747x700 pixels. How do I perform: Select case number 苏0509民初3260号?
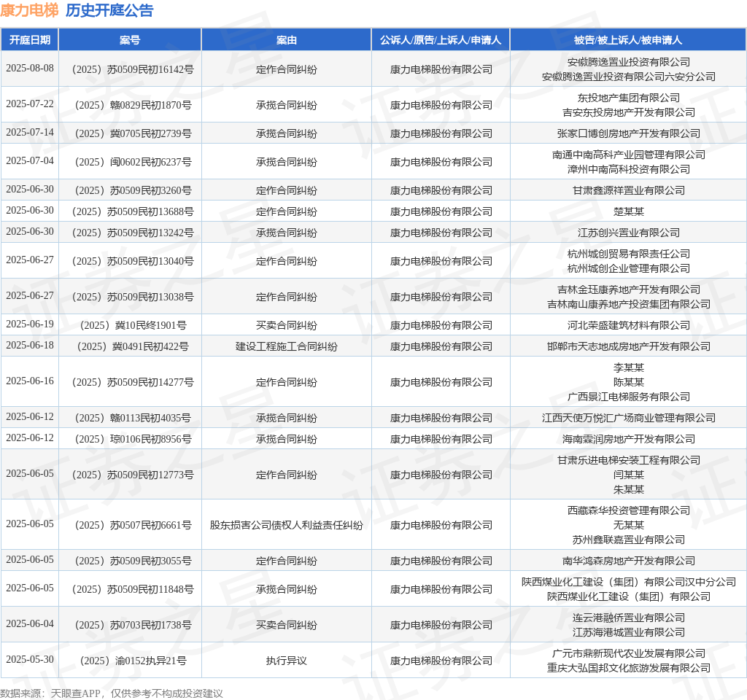click(x=133, y=190)
